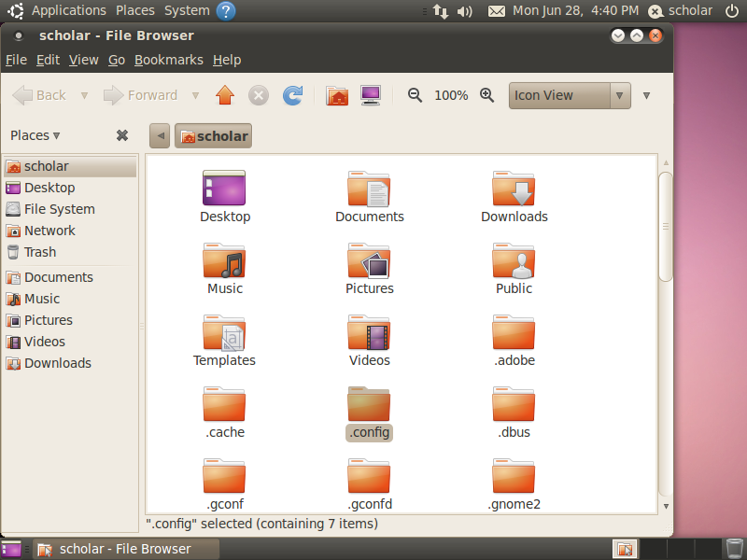The height and width of the screenshot is (560, 747).
Task: Expand toolbar overflow arrow after Icon View
Action: [646, 96]
